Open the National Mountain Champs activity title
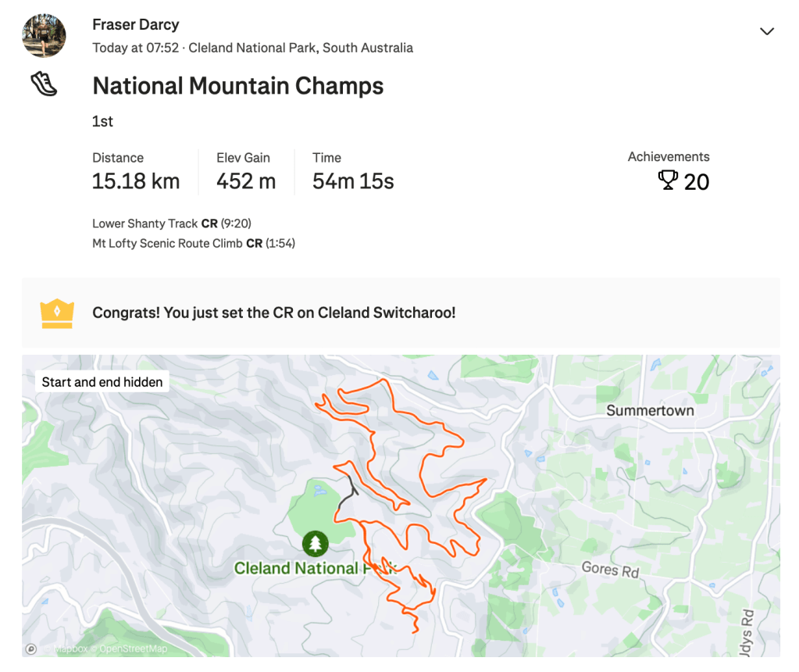The image size is (799, 672). (237, 86)
